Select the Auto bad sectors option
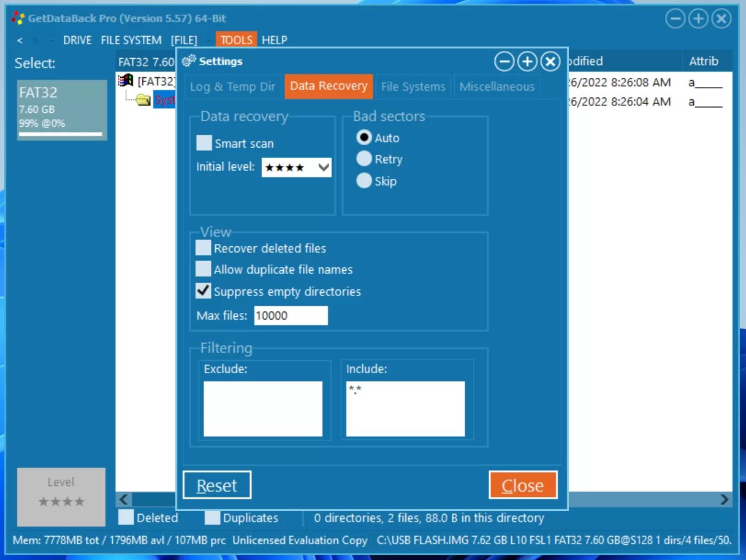This screenshot has height=560, width=746. point(364,138)
